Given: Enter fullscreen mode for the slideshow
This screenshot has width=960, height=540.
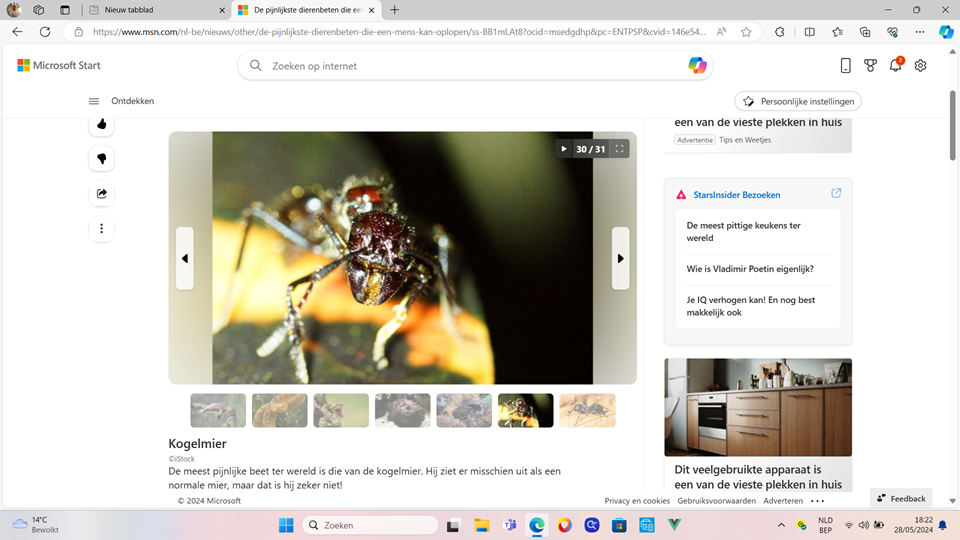Looking at the screenshot, I should (620, 149).
